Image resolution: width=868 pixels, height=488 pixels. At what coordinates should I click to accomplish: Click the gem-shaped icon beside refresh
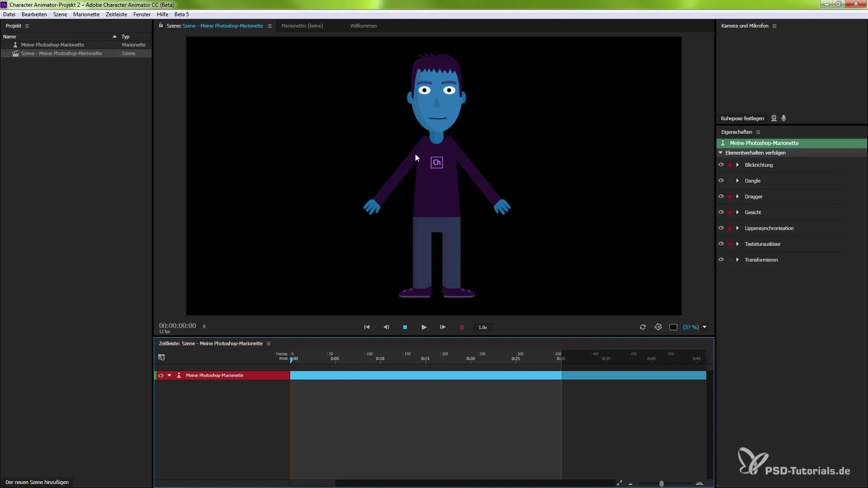(658, 327)
